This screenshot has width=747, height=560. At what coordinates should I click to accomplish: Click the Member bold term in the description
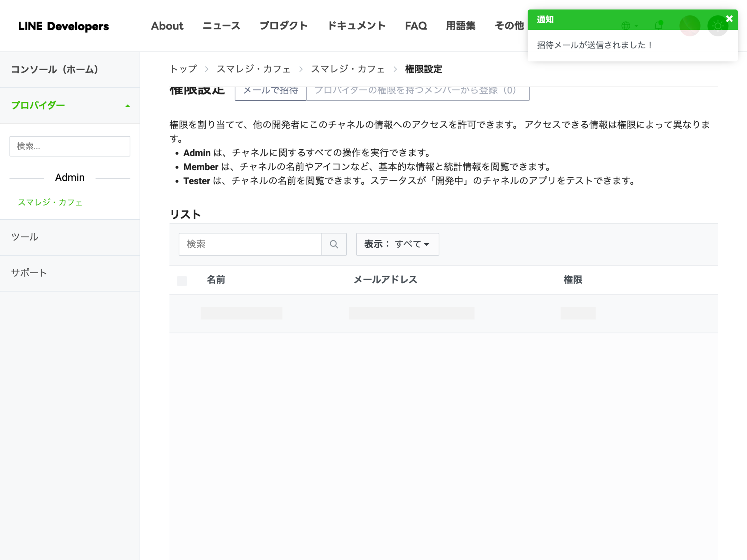(201, 167)
